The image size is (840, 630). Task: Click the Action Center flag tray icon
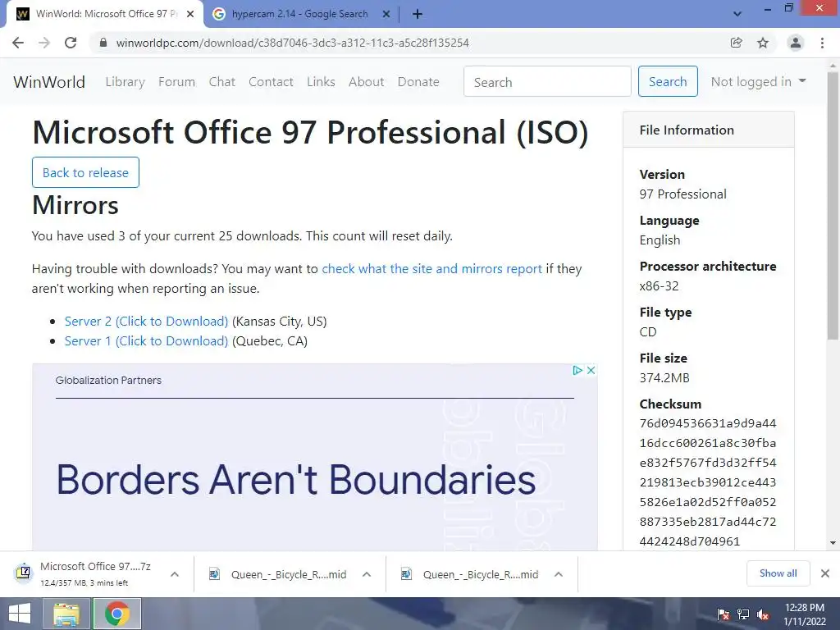tap(724, 614)
